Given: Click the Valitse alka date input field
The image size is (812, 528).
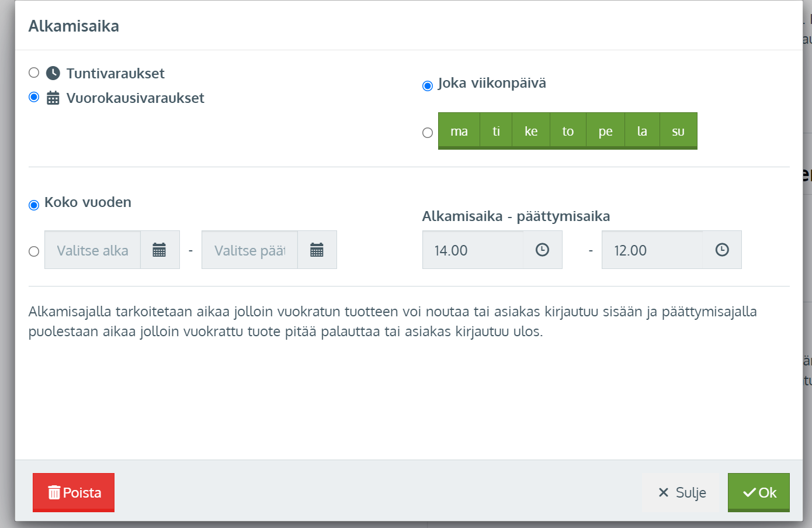Looking at the screenshot, I should click(92, 250).
